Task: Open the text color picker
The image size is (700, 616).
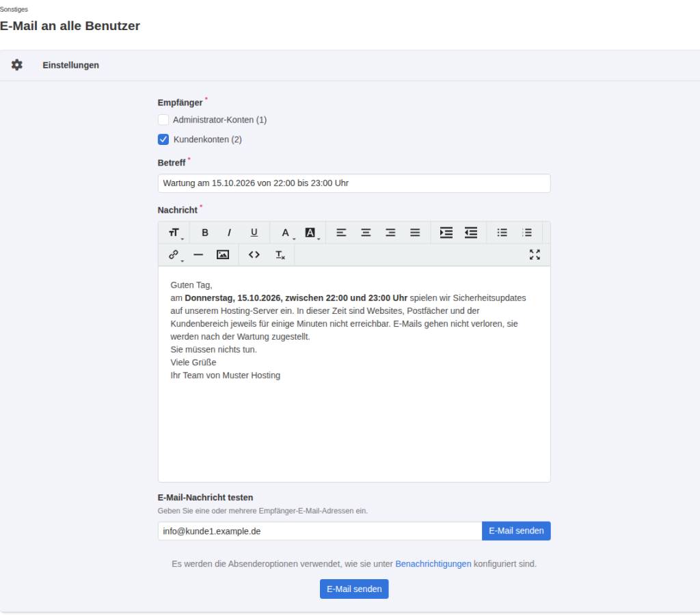Action: (286, 232)
